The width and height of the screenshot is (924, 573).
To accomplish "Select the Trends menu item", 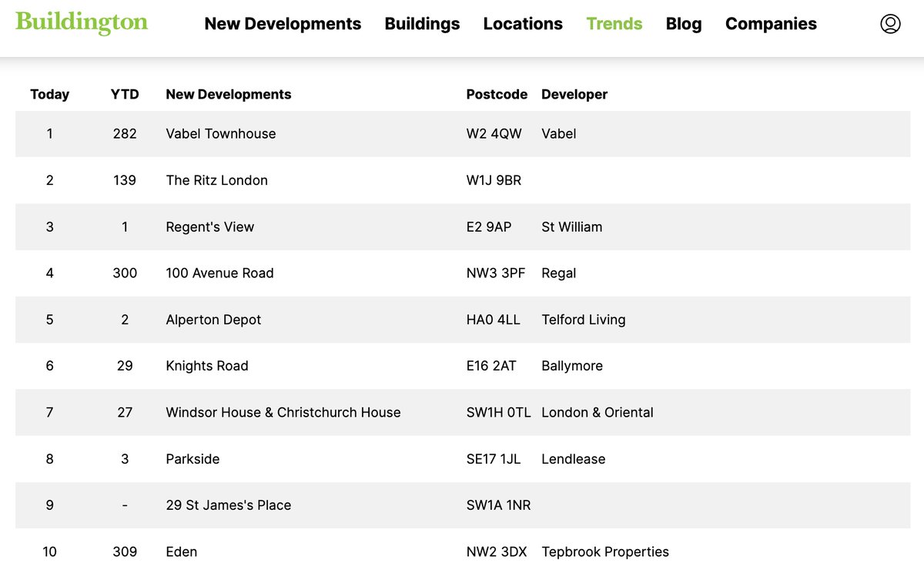I will point(614,24).
